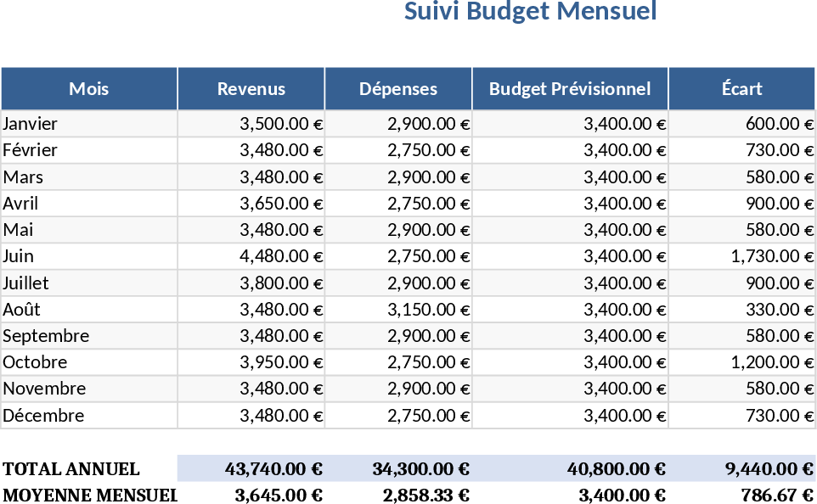Click the 'Revenus' column header

[x=251, y=88]
